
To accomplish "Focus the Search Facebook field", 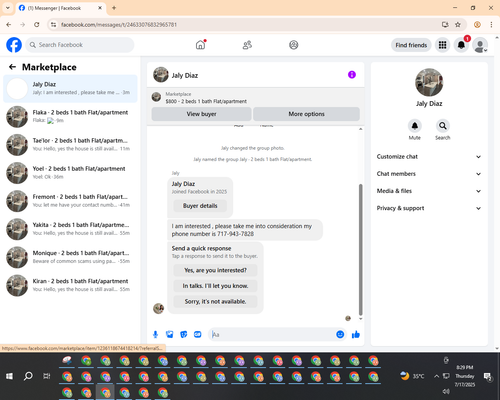I will pyautogui.click(x=80, y=45).
